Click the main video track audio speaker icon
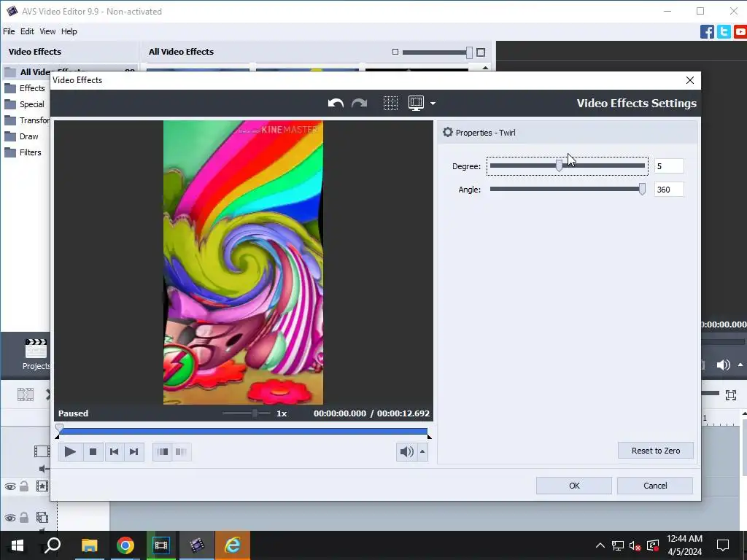This screenshot has width=747, height=560. pyautogui.click(x=44, y=469)
